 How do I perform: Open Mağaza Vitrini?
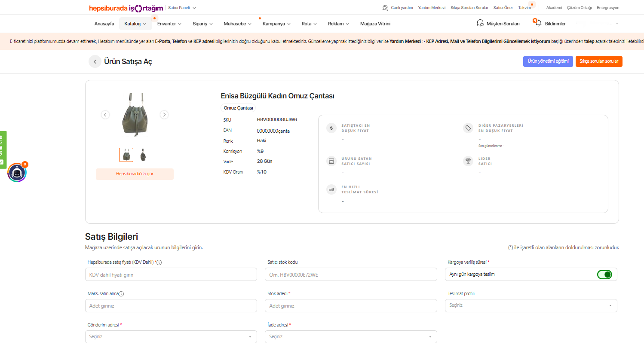click(375, 24)
